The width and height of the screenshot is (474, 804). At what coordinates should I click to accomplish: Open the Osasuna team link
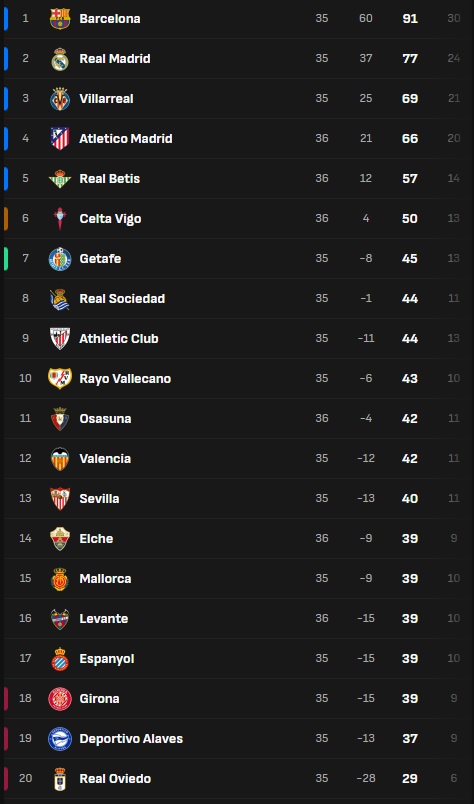(105, 419)
